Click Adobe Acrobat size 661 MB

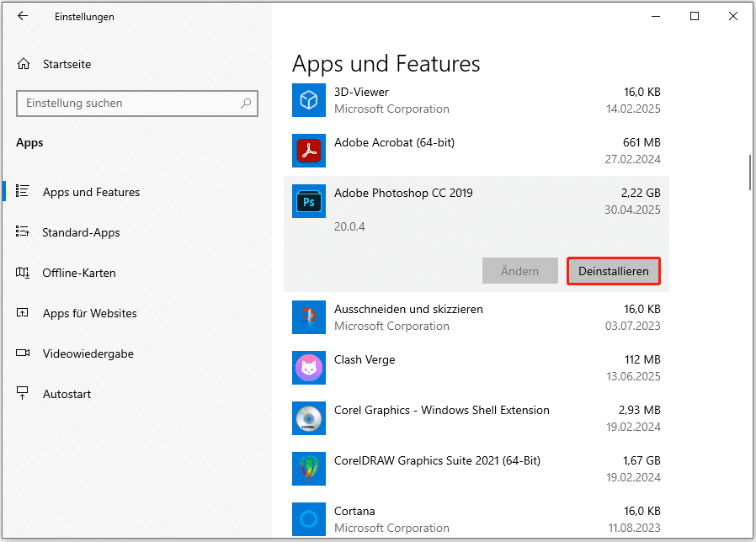(642, 143)
